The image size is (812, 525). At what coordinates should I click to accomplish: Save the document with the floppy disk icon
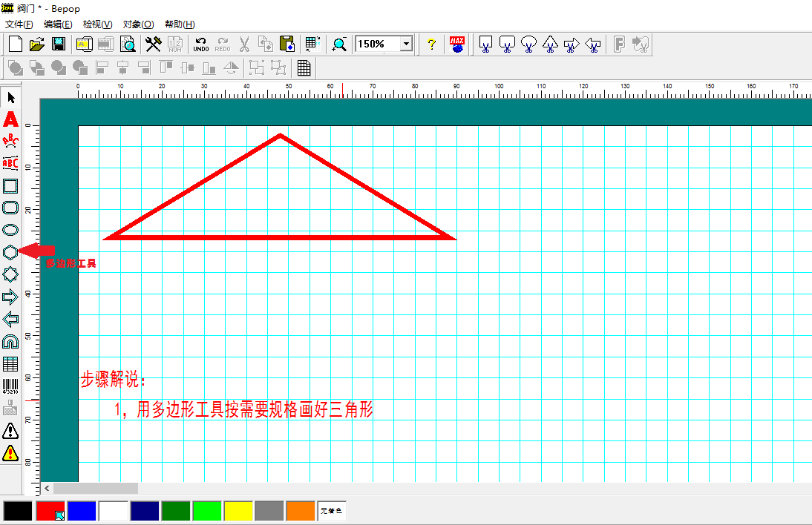[59, 44]
